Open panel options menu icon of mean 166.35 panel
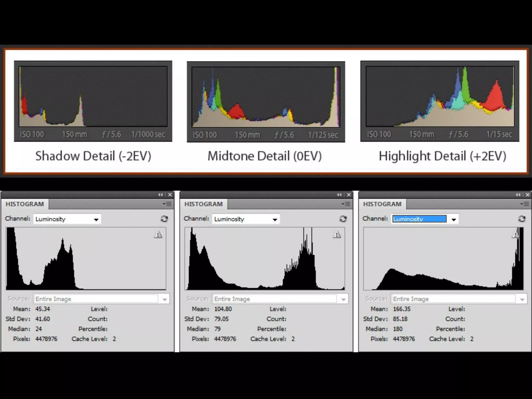Viewport: 532px width, 399px height. pos(525,204)
